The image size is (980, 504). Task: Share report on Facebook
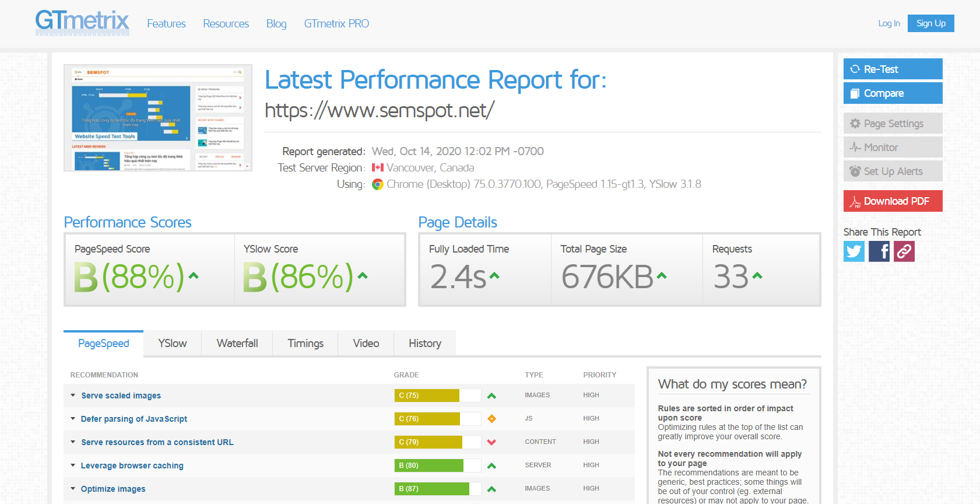tap(879, 251)
